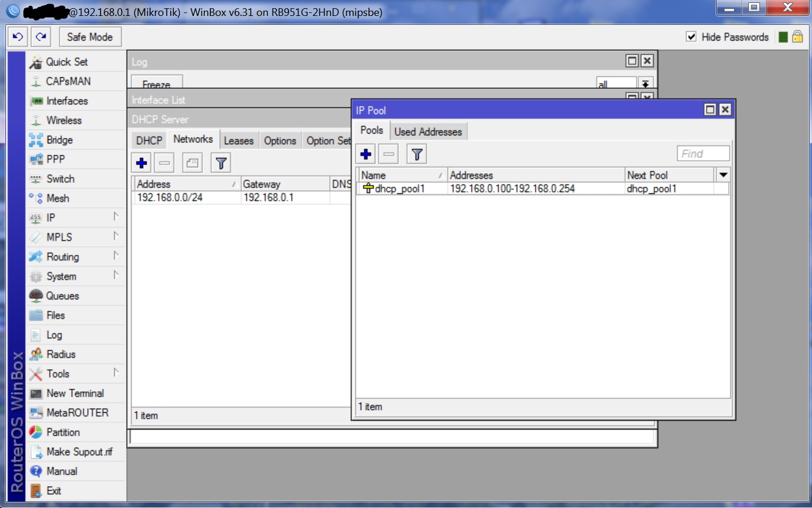Click the comment button in the DHCP Server toolbar
812x508 pixels.
[192, 162]
